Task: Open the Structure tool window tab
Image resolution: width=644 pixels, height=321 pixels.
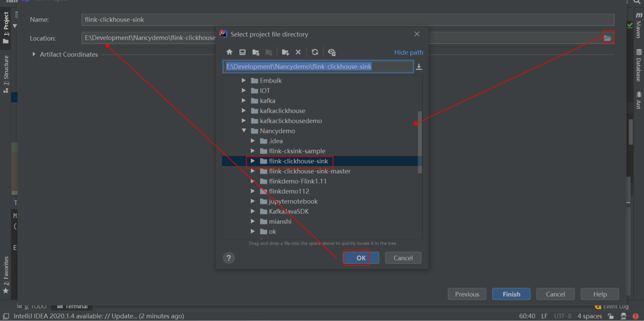Action: click(x=6, y=74)
